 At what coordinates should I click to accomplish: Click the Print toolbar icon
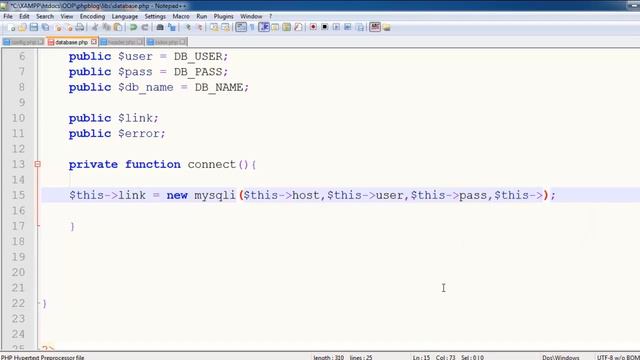(80, 27)
